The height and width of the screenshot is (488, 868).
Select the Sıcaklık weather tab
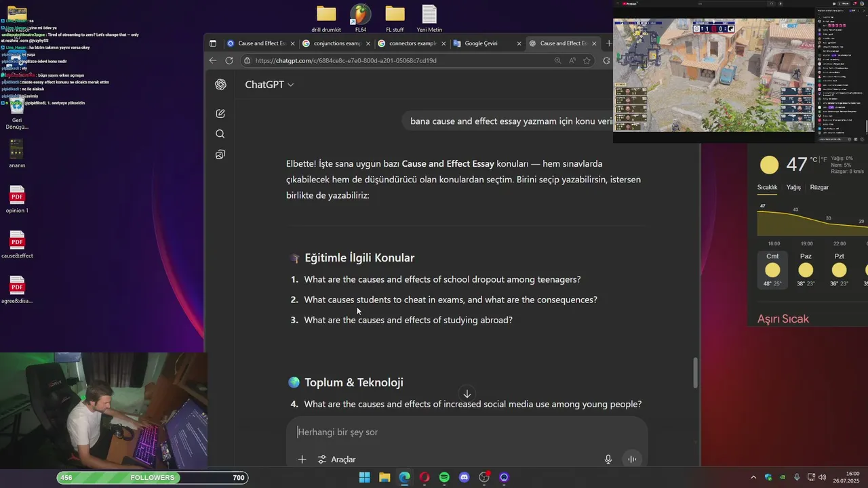[x=767, y=187]
